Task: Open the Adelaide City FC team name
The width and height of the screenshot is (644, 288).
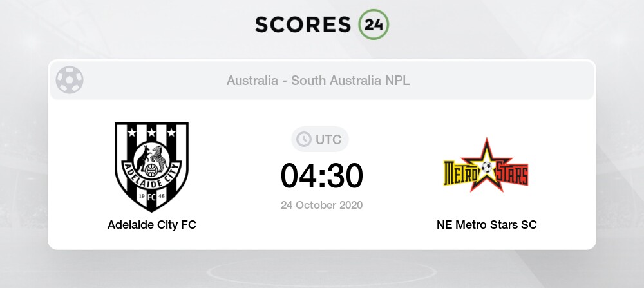Action: click(x=152, y=225)
